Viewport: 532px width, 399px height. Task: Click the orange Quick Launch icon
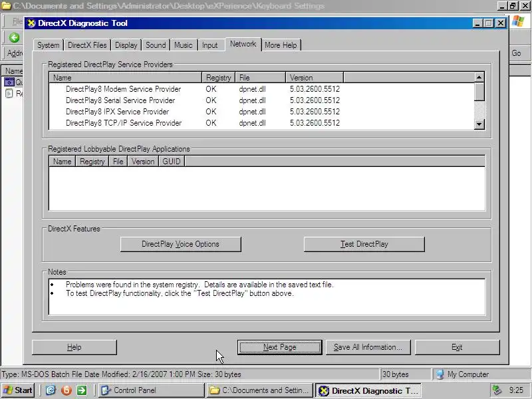[66, 390]
